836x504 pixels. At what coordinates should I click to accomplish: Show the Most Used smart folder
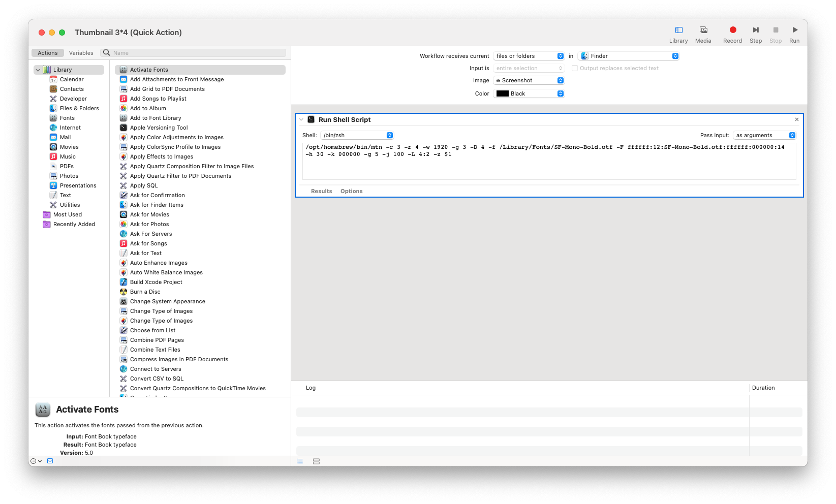tap(67, 214)
